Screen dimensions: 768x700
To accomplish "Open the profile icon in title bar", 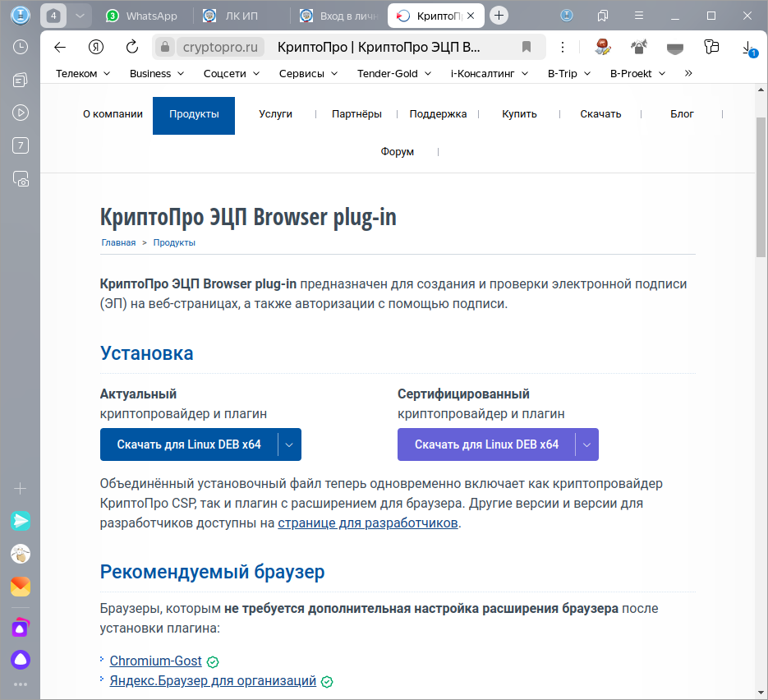I will [567, 16].
